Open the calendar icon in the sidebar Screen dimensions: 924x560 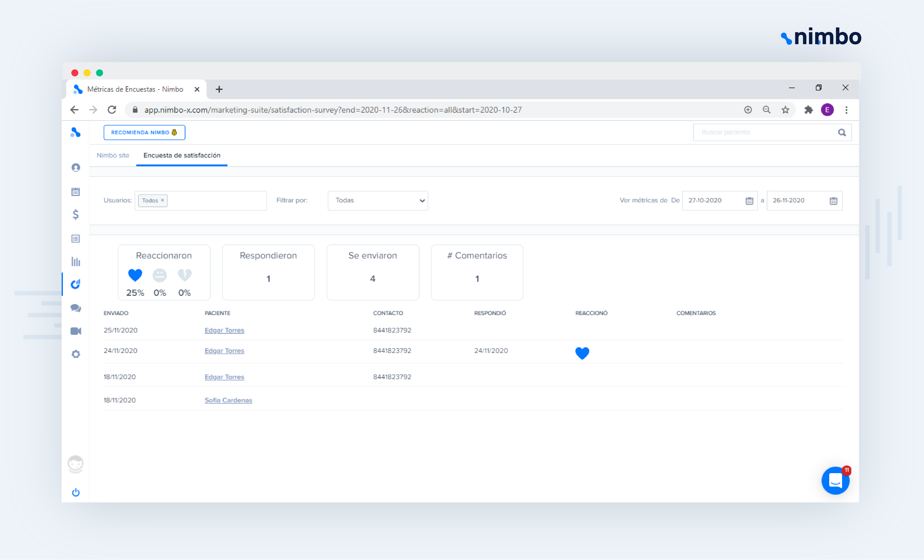point(75,192)
